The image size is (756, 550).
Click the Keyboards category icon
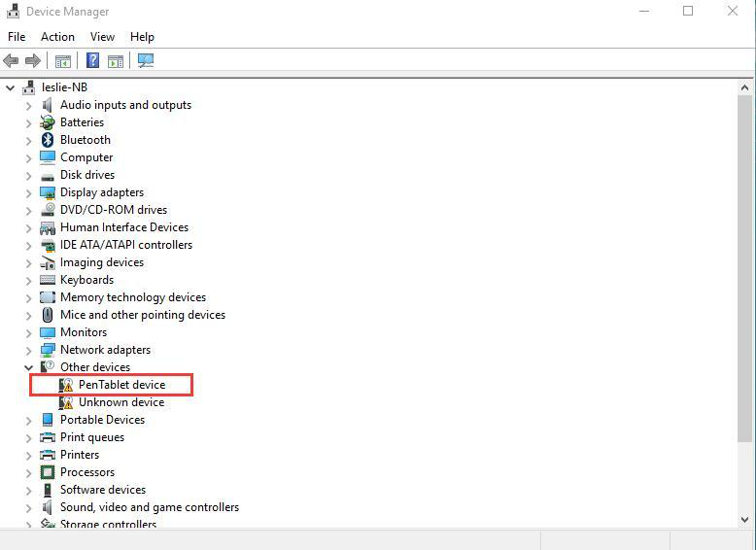click(x=48, y=280)
